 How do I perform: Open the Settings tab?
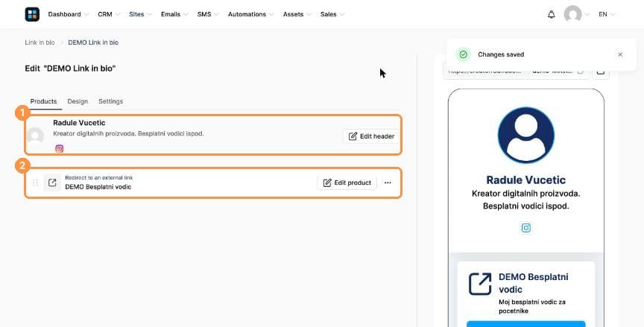pos(110,101)
